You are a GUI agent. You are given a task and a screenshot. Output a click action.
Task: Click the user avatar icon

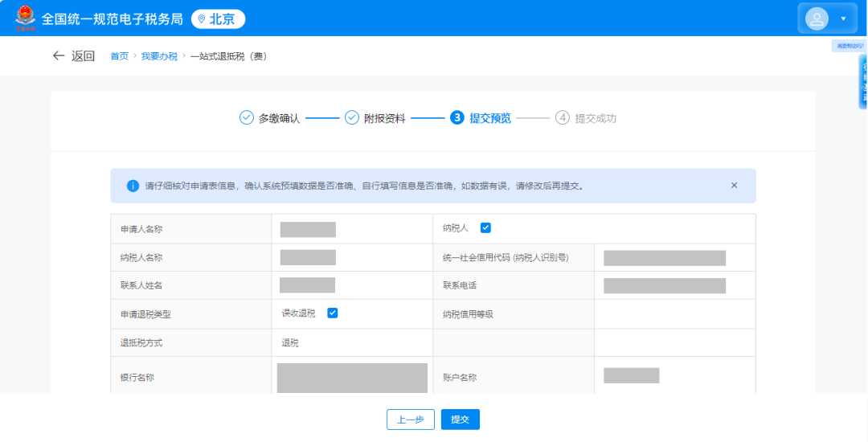tap(817, 18)
